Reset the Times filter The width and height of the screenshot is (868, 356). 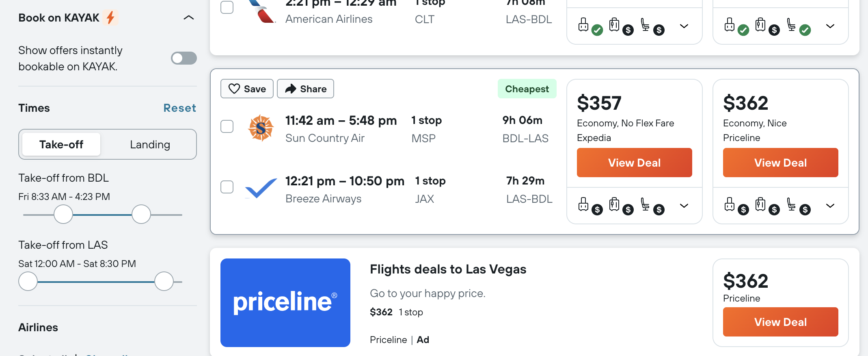[180, 108]
